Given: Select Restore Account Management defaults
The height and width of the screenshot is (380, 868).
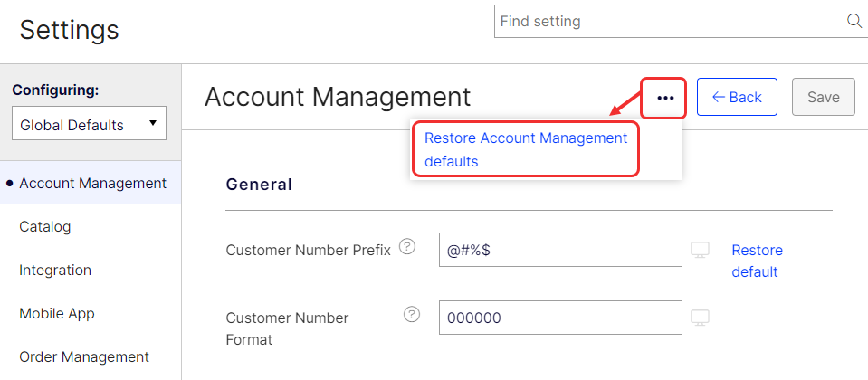Looking at the screenshot, I should (526, 149).
